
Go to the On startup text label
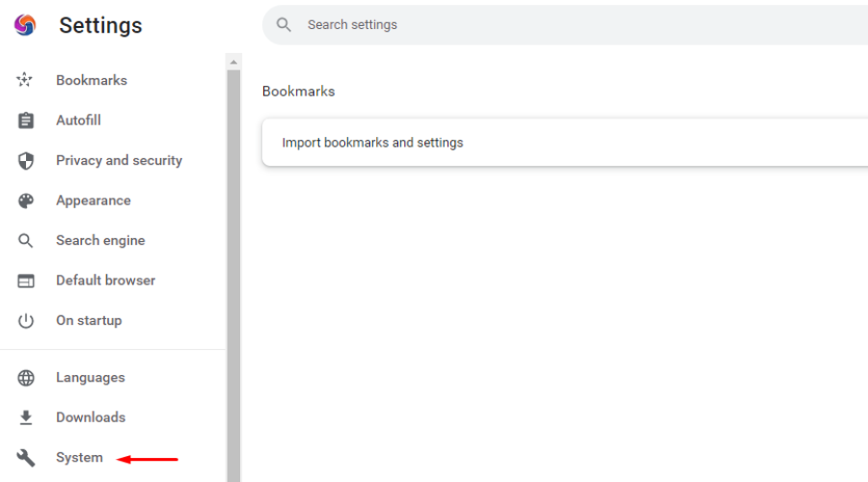(89, 321)
